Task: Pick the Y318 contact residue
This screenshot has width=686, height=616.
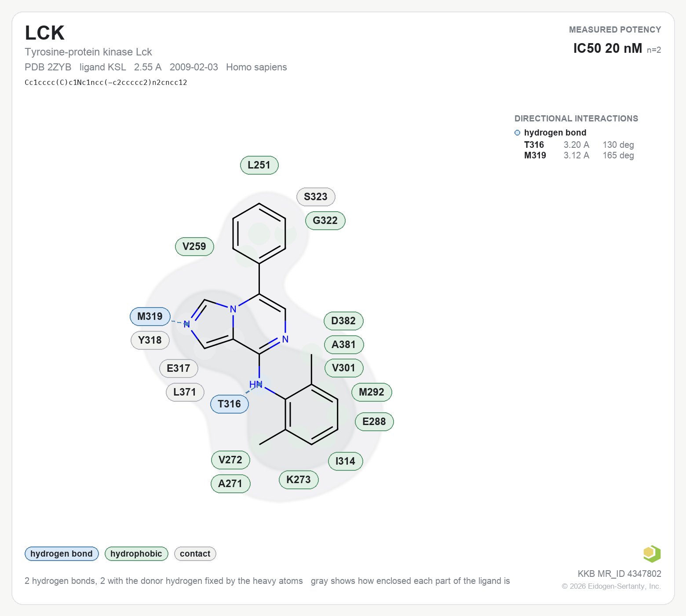Action: 150,340
